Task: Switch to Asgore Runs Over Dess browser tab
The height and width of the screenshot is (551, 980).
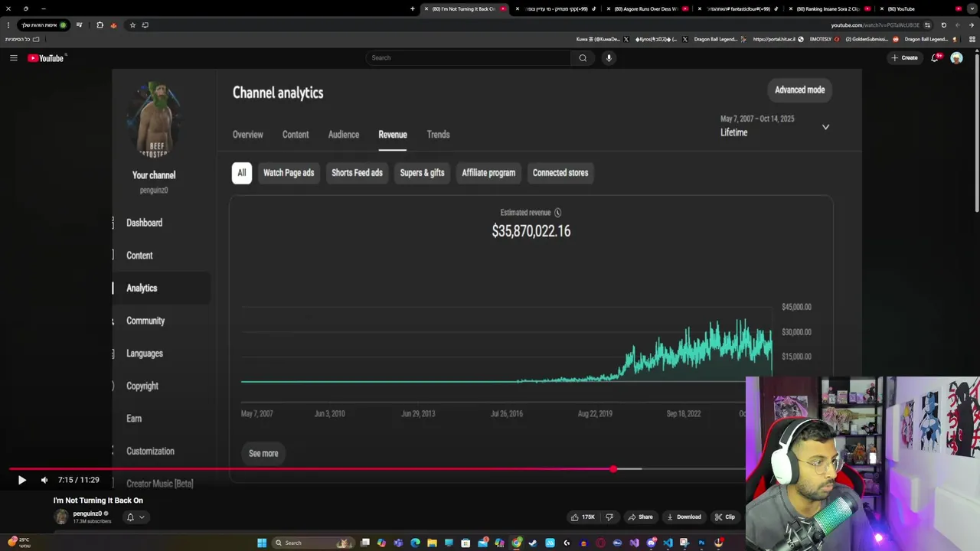Action: pos(648,9)
